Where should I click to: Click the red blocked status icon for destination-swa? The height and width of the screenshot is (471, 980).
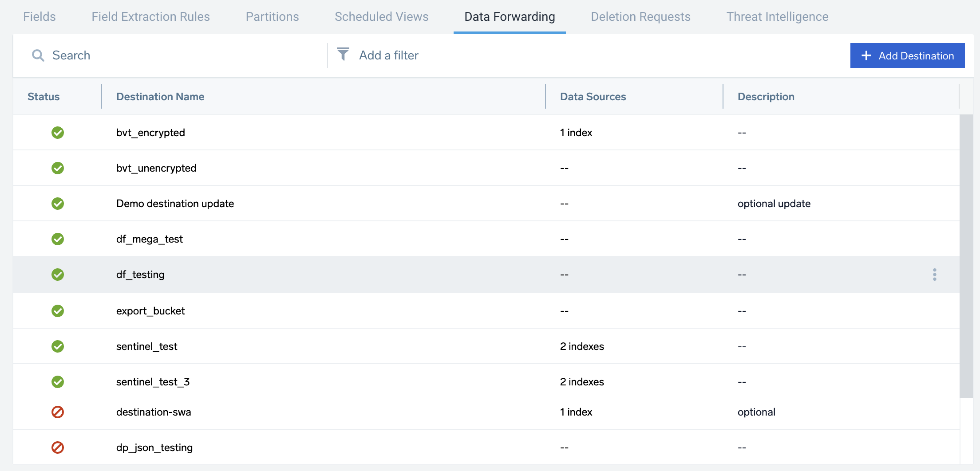tap(57, 412)
